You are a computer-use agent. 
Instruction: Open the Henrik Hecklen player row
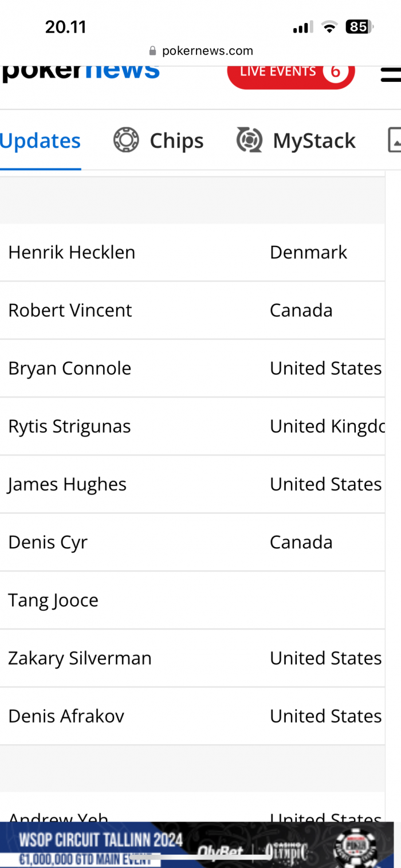tap(192, 252)
